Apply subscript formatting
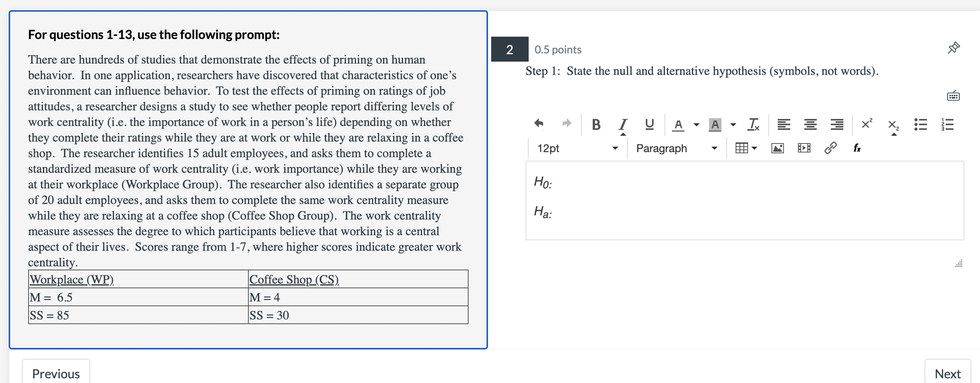This screenshot has height=383, width=980. [x=893, y=125]
